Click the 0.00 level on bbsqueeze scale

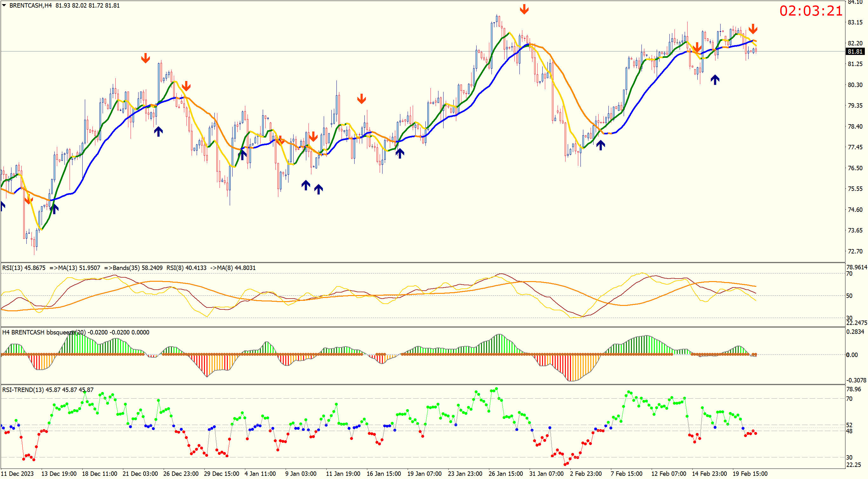point(851,355)
